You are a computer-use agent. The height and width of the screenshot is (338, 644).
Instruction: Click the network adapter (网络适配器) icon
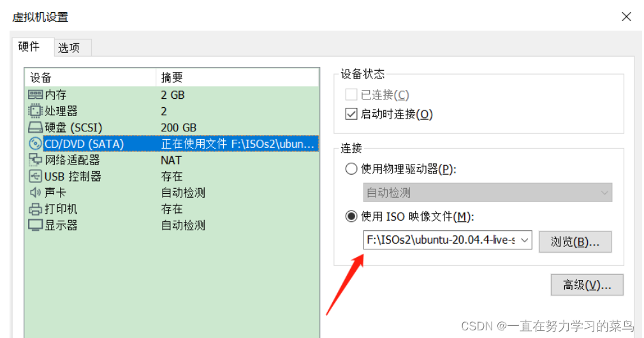coord(35,160)
